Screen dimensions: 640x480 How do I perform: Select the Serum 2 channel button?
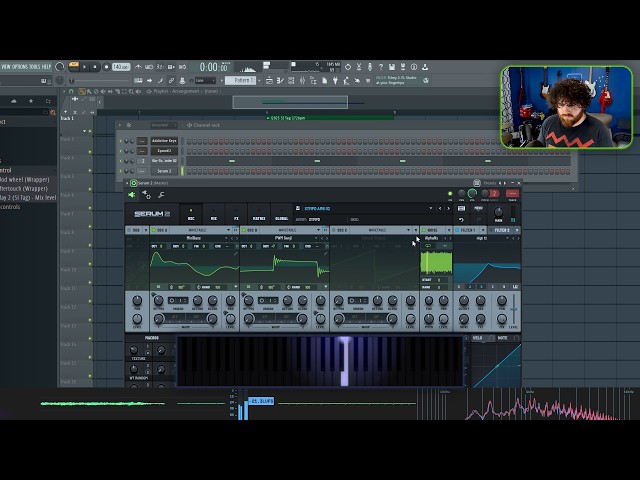click(x=164, y=171)
